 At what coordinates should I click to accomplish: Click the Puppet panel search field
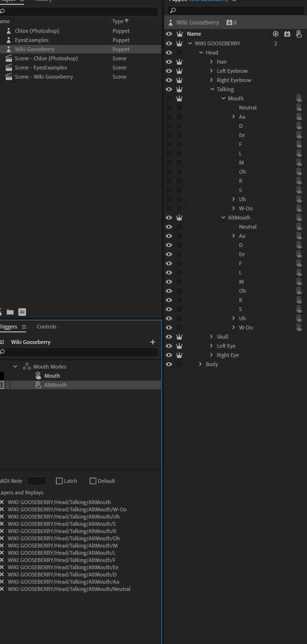pos(236,10)
